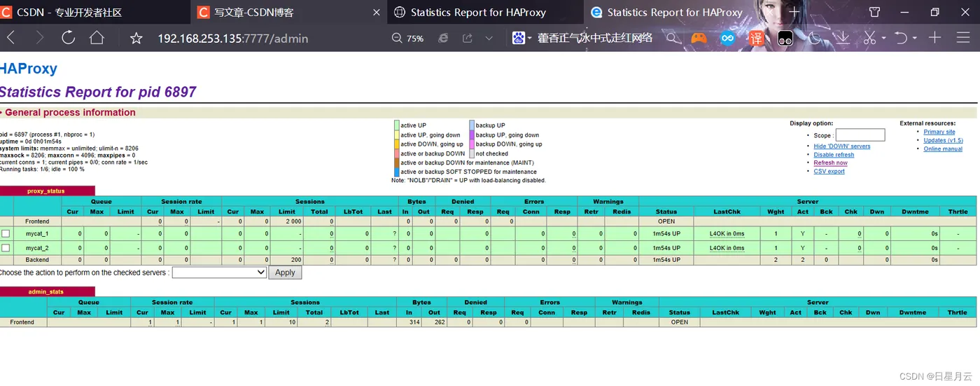Click the active UP green legend swatch

click(x=397, y=125)
